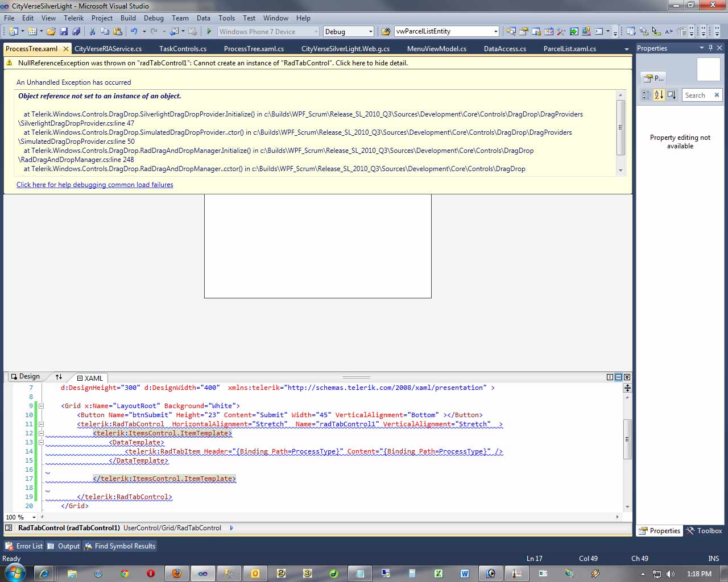Open Word from the taskbar
Image resolution: width=728 pixels, height=582 pixels.
tap(465, 573)
